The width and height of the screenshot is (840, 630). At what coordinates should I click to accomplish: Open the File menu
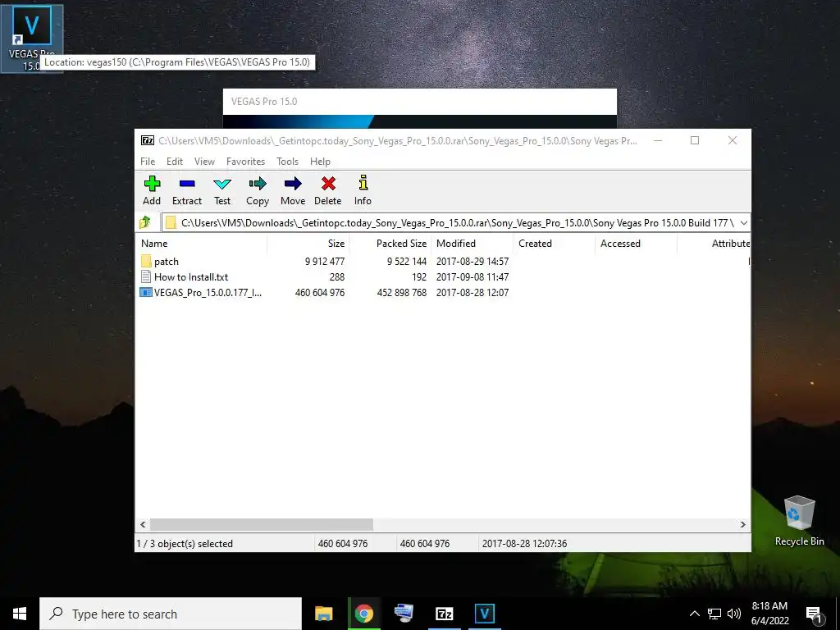[x=148, y=162]
